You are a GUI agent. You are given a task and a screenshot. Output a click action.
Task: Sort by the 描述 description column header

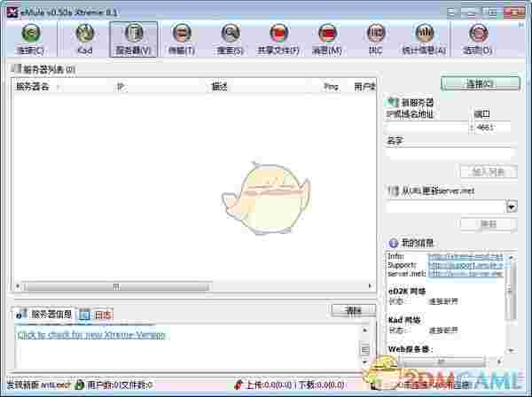(219, 87)
